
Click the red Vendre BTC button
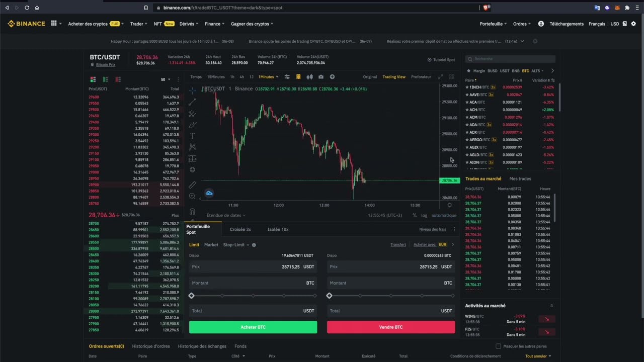coord(391,327)
